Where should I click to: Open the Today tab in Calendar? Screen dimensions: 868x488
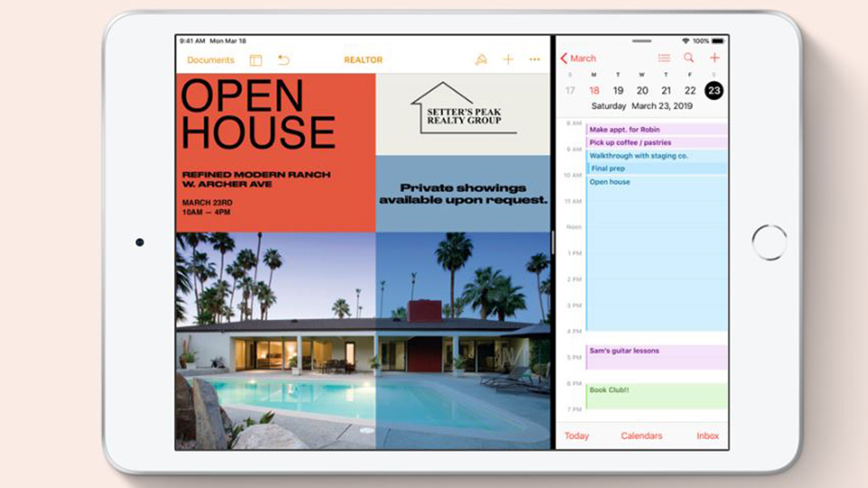coord(576,436)
